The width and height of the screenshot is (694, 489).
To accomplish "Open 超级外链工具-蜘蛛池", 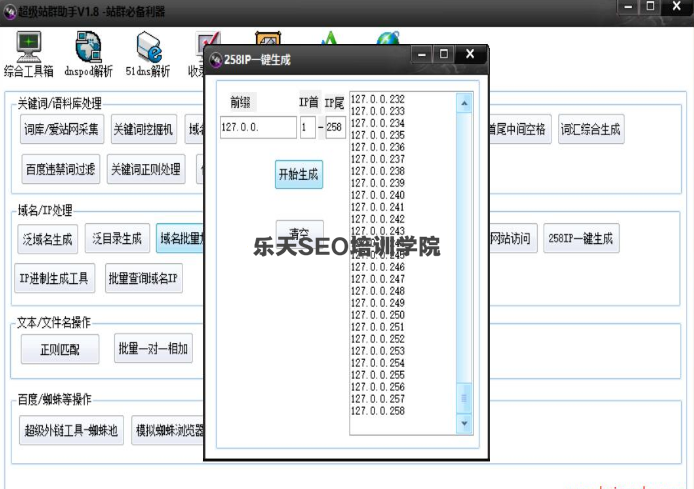I will tap(71, 430).
